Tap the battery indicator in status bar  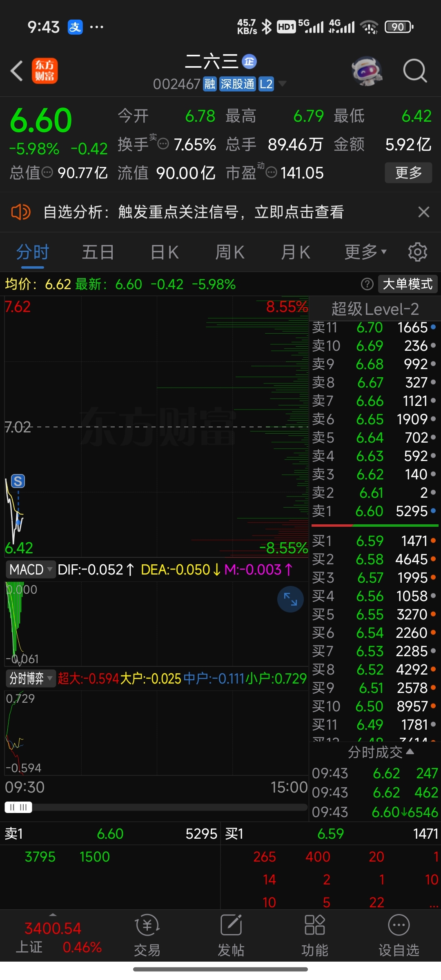coord(399,27)
